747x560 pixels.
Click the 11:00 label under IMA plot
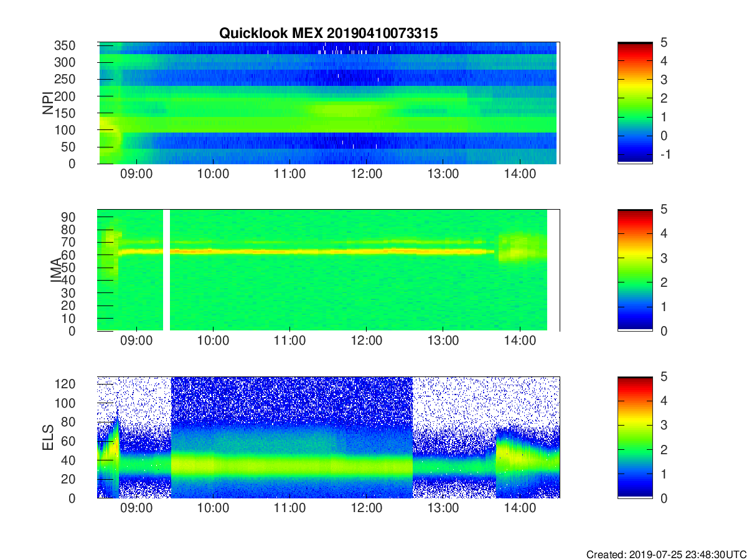click(x=289, y=342)
